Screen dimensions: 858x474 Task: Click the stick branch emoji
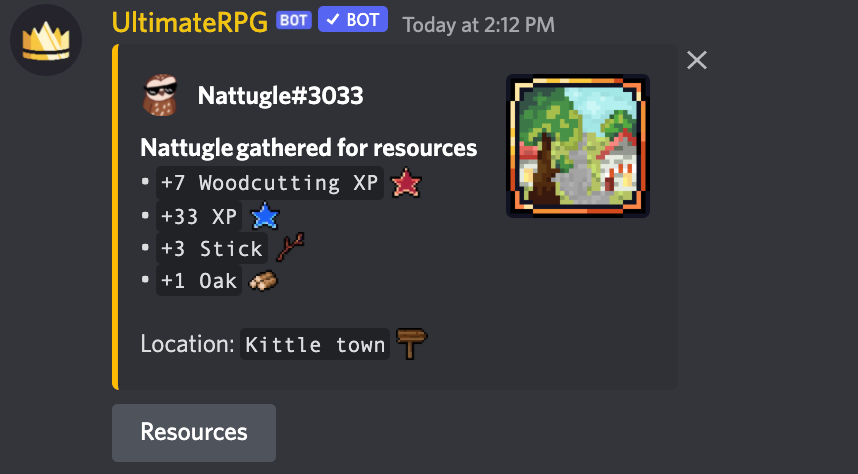[291, 247]
